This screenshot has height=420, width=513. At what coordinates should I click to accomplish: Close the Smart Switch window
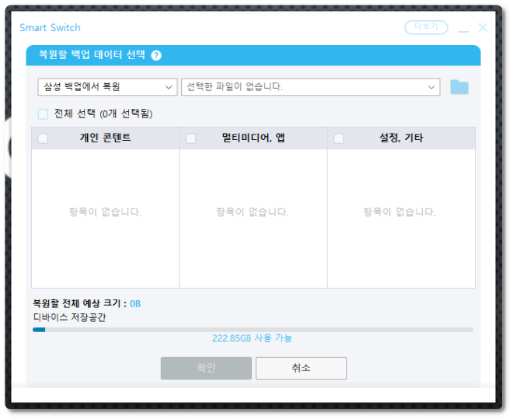[x=483, y=27]
